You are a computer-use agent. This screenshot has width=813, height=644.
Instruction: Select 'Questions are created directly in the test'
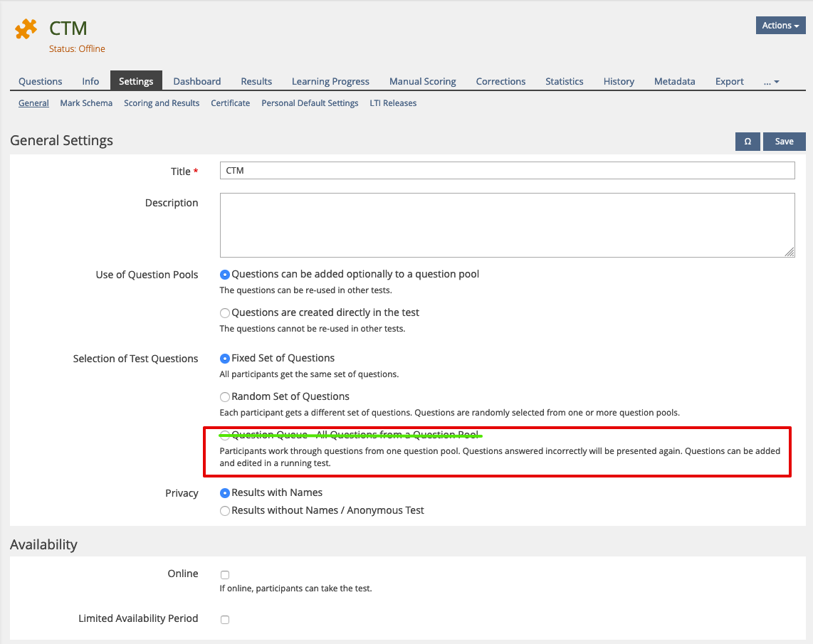[x=225, y=313]
